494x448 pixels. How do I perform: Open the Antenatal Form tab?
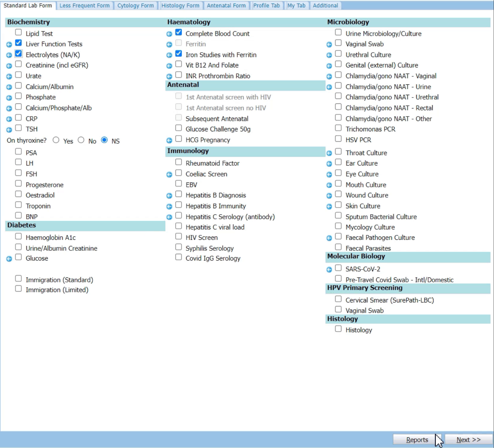226,5
